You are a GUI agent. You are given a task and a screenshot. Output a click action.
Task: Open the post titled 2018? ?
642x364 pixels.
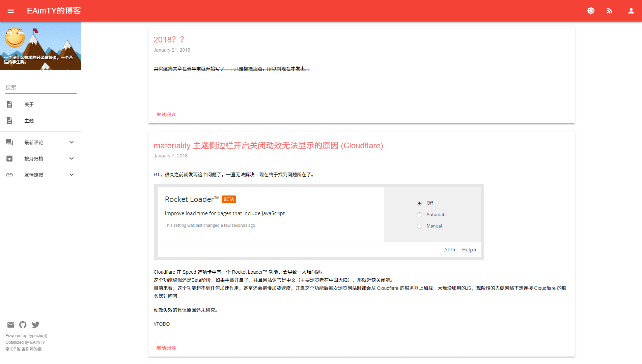point(169,40)
